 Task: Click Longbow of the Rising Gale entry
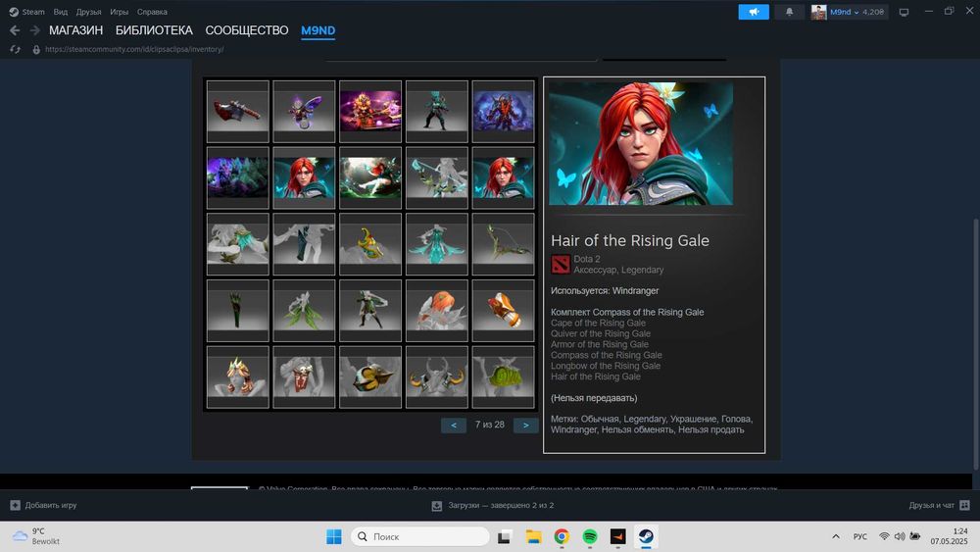point(606,366)
